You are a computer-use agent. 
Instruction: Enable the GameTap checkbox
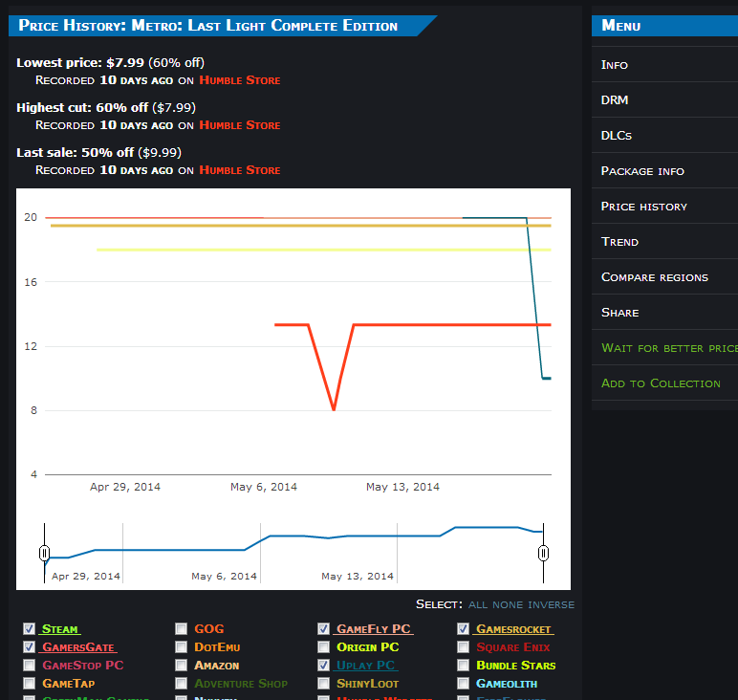point(30,684)
